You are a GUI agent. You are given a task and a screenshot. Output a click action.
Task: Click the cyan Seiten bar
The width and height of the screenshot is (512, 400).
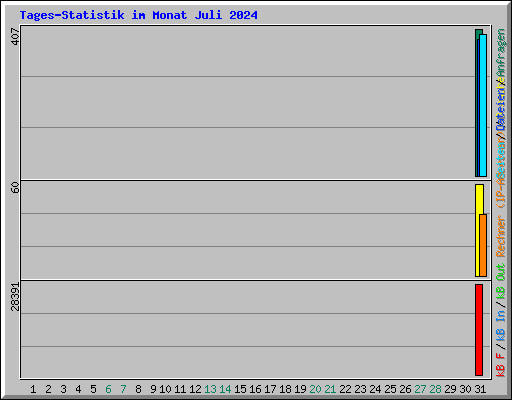point(483,105)
